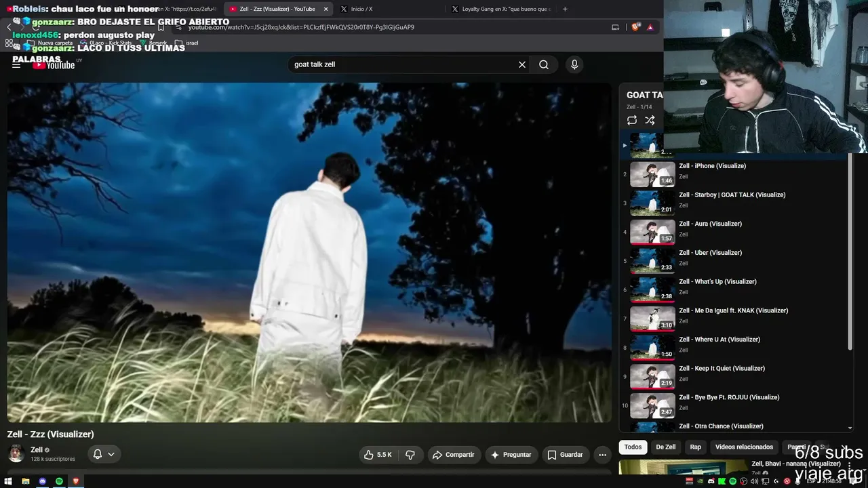Open the Brave Rewards triangle icon

click(x=650, y=27)
